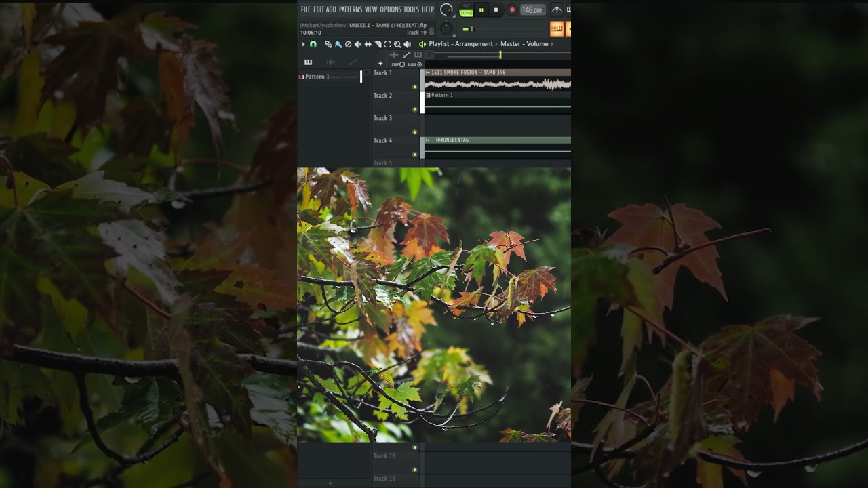868x488 pixels.
Task: Click the metronome icon next to tempo
Action: tap(557, 9)
